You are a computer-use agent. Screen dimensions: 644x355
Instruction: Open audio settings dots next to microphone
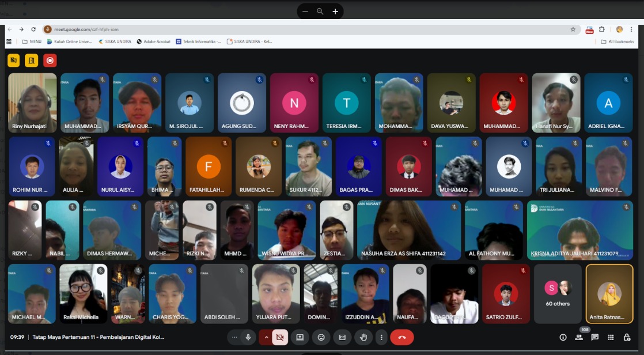(234, 337)
